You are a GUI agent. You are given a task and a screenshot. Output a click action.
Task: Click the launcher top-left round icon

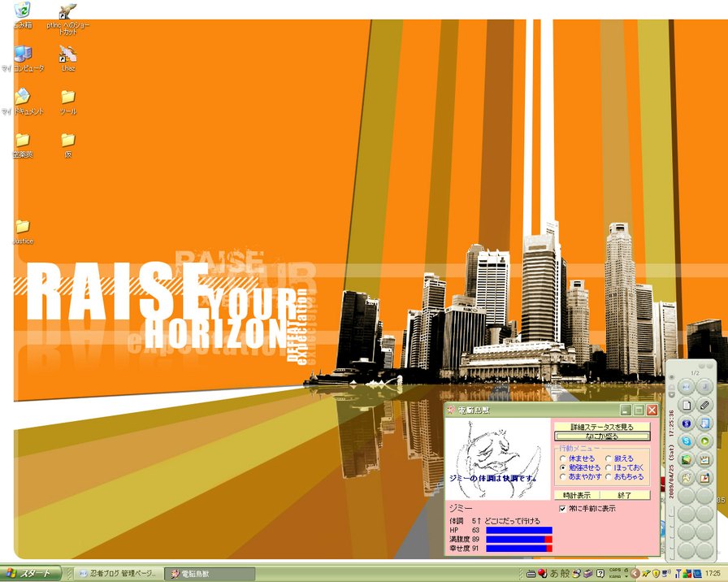[687, 386]
